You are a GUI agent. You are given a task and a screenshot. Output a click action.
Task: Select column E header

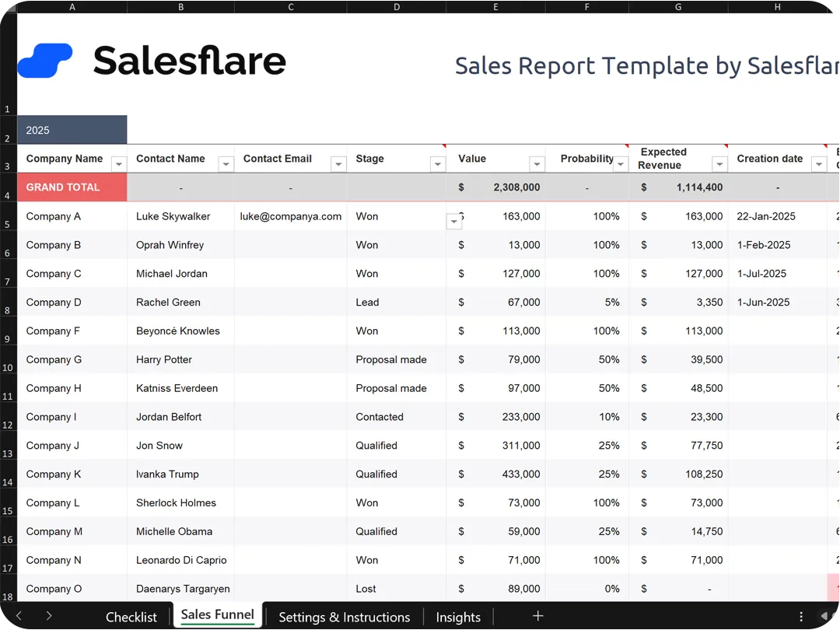click(x=495, y=7)
